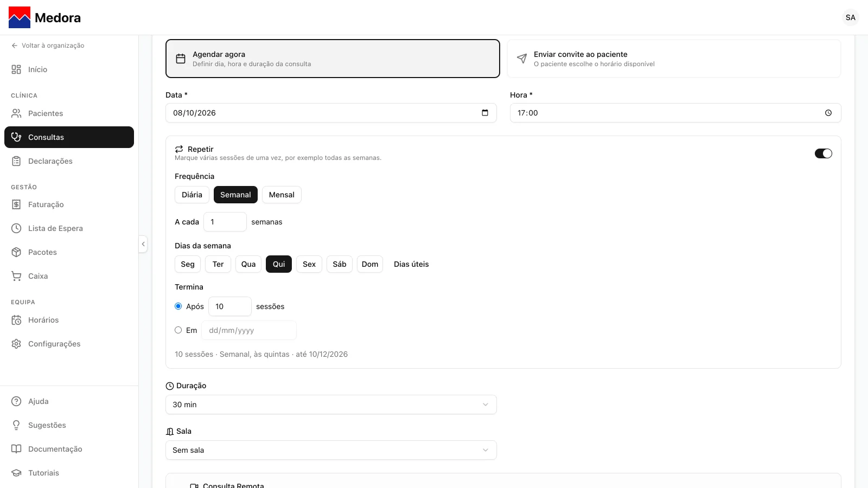
Task: Turn off the Repetir toggle switch
Action: 824,153
